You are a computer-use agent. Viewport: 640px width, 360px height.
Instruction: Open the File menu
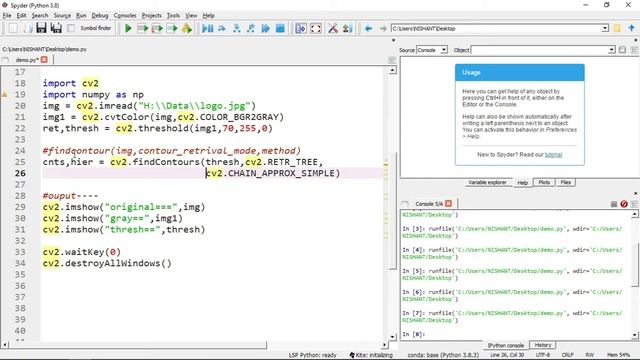pos(7,16)
